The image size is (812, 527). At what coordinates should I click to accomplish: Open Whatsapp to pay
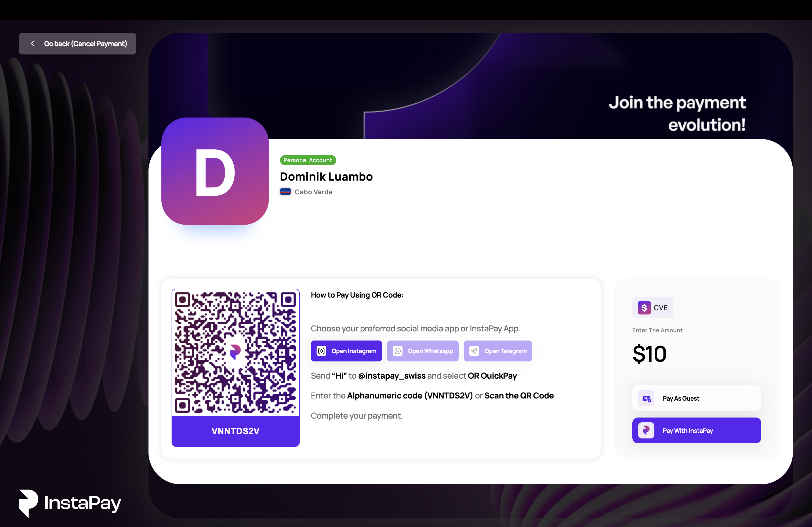tap(423, 351)
